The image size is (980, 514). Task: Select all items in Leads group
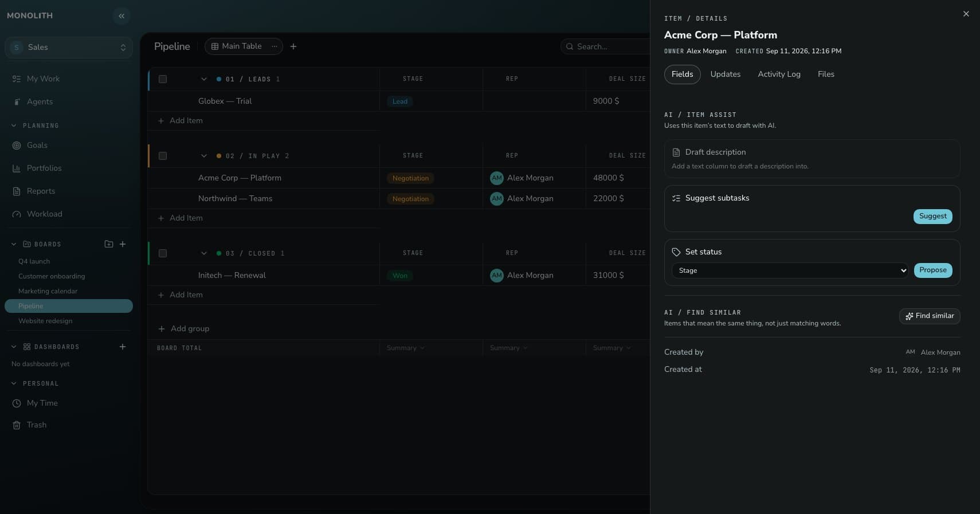163,79
